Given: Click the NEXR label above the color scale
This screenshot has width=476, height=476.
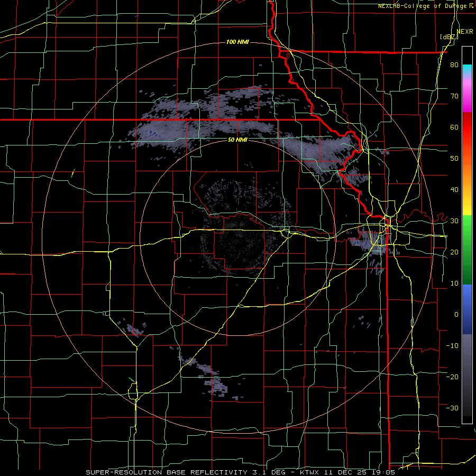Looking at the screenshot, I should pyautogui.click(x=465, y=32).
